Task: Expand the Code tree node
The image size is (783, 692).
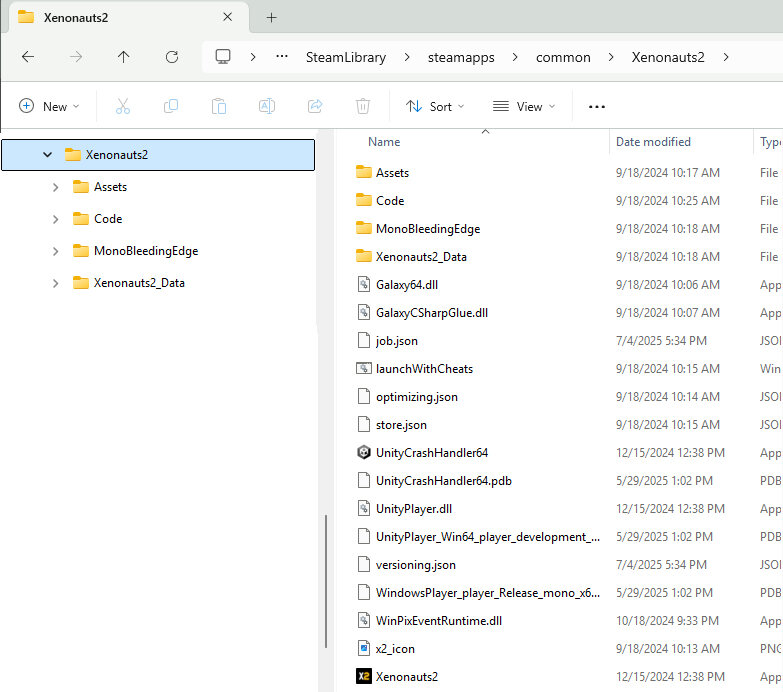Action: tap(55, 219)
